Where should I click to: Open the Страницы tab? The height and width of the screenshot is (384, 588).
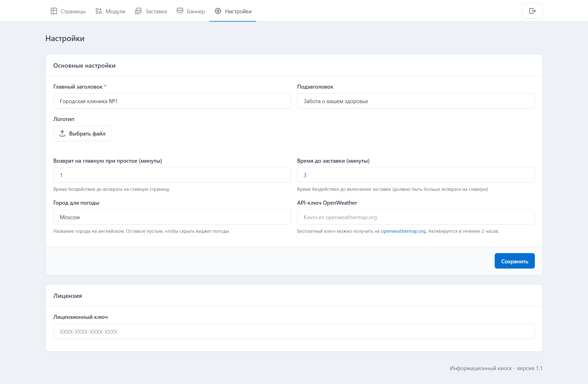tap(68, 11)
